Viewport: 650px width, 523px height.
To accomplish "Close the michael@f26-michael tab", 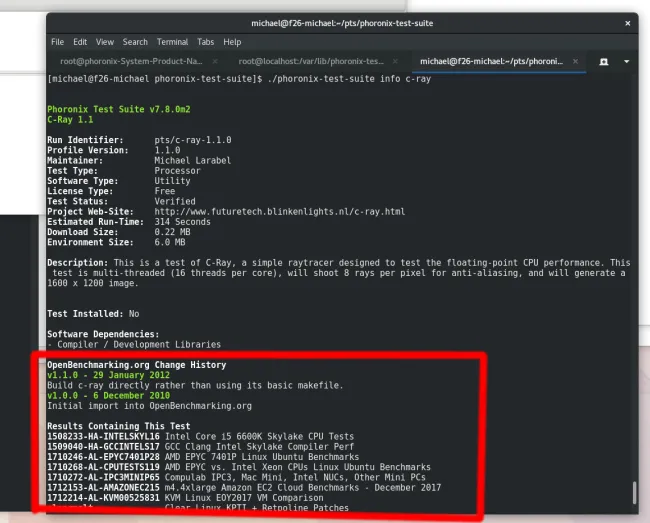I will [x=575, y=61].
